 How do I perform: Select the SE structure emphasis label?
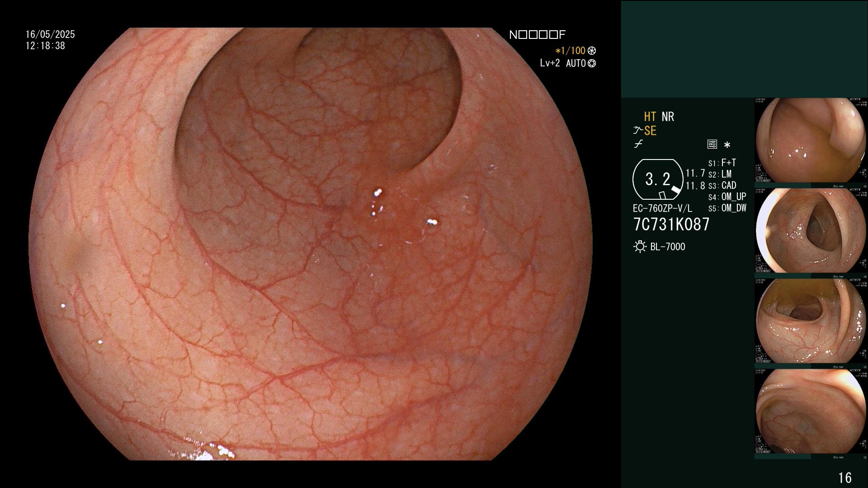pos(650,131)
